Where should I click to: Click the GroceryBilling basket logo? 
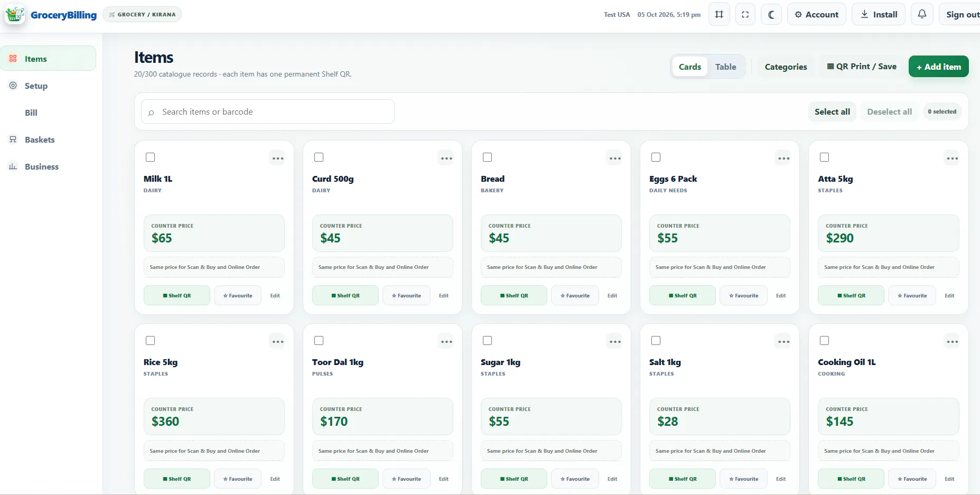pos(15,15)
